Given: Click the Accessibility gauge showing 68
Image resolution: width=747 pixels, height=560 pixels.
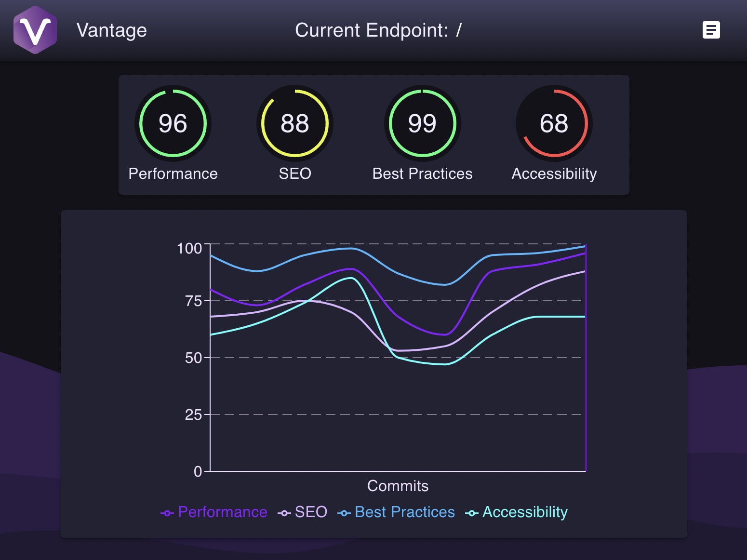Looking at the screenshot, I should click(553, 124).
